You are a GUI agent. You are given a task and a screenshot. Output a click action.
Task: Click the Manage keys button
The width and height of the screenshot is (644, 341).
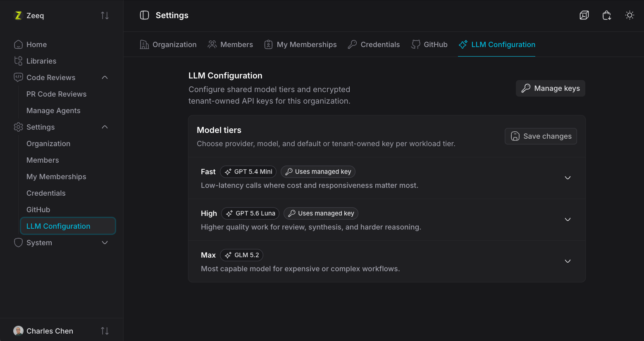click(x=551, y=88)
